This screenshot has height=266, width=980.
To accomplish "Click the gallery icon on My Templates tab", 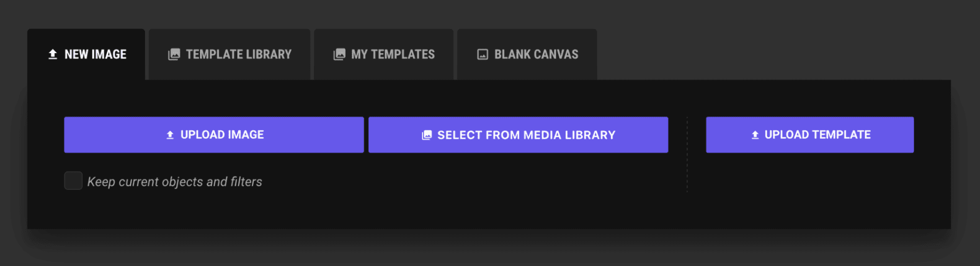I will click(x=339, y=54).
